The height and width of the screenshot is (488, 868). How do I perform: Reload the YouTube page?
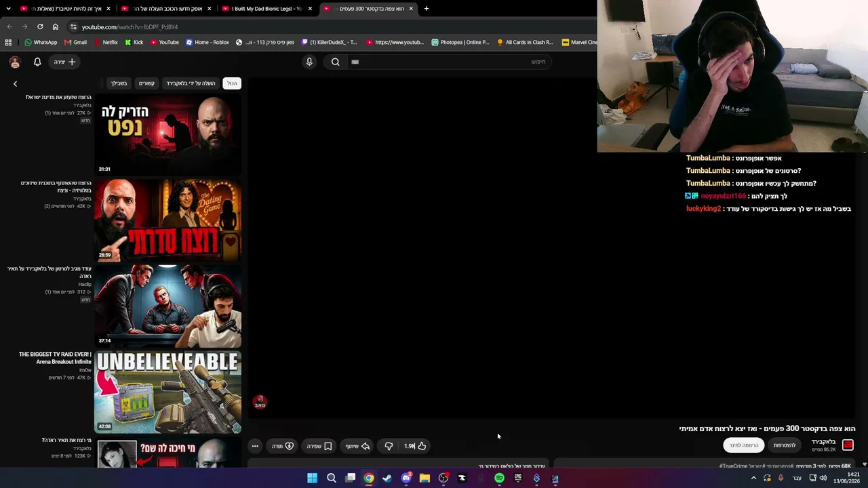click(x=40, y=26)
